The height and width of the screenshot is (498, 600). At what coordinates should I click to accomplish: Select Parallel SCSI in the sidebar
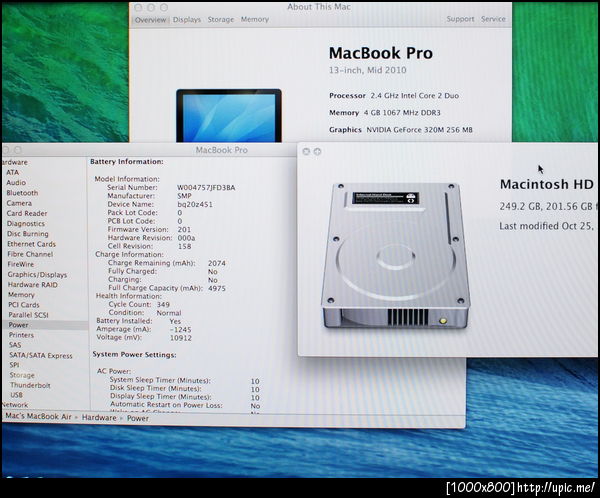[28, 315]
